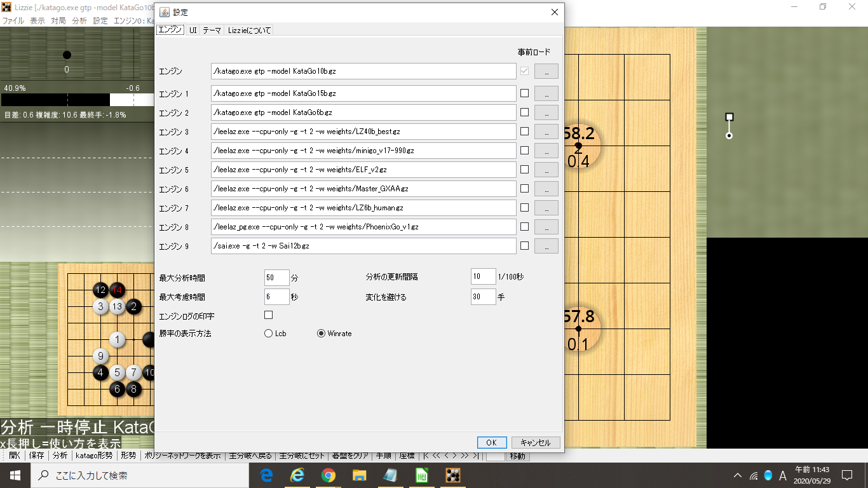Click the 57.8 candidate move on the board
868x488 pixels.
coord(578,330)
